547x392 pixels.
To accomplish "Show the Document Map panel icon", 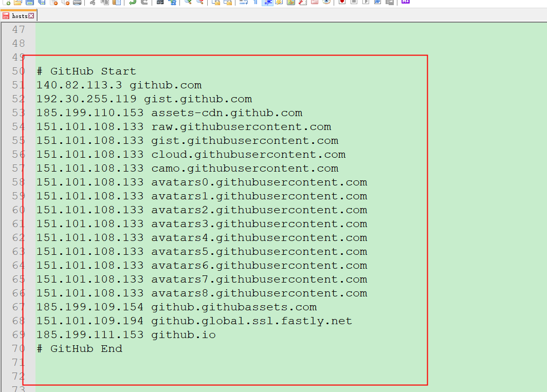I will pyautogui.click(x=291, y=2).
